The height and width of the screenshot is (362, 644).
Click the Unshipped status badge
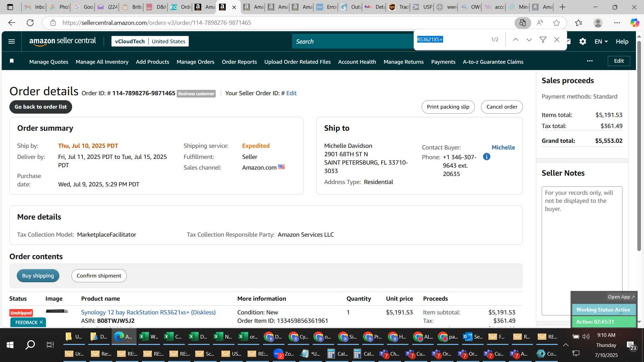[x=21, y=313]
